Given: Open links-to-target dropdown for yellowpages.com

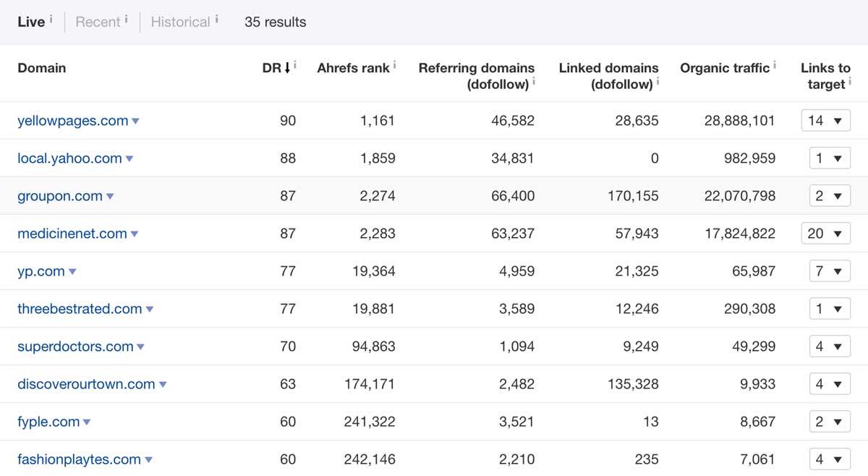Looking at the screenshot, I should [x=825, y=121].
